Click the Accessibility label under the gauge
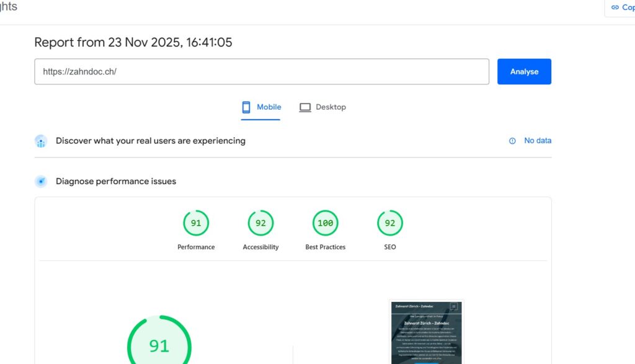Viewport: 635px width, 364px height. 260,247
